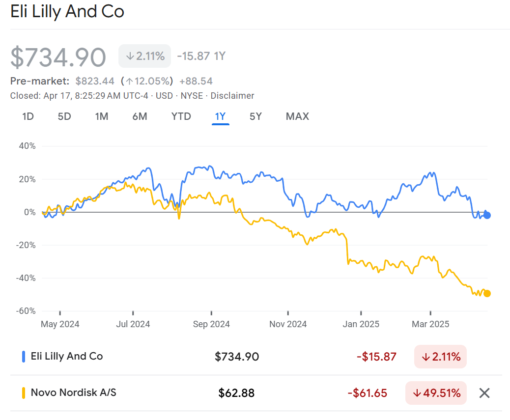The height and width of the screenshot is (420, 510).
Task: Select the MAX time range
Action: (297, 116)
